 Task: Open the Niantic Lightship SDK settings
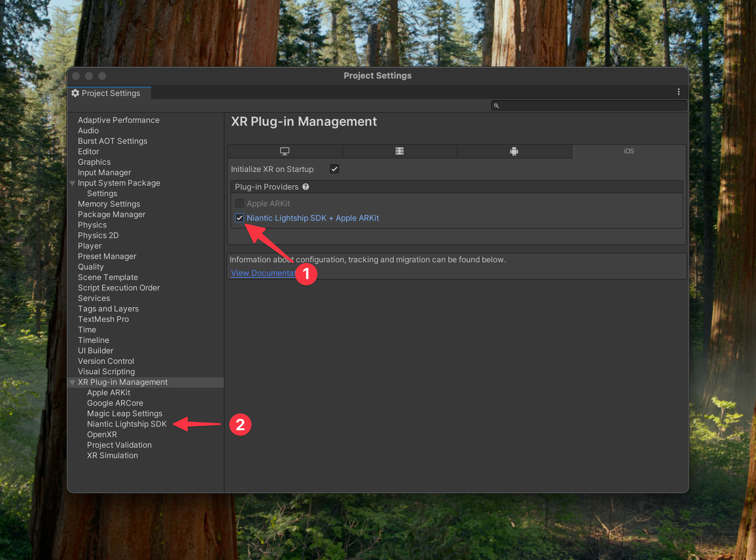(127, 424)
